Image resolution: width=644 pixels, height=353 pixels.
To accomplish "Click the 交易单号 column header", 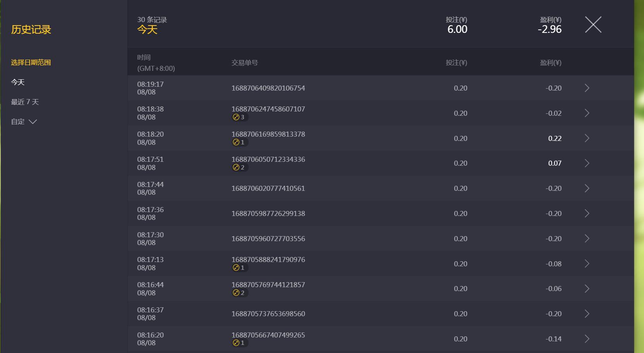I will (244, 63).
